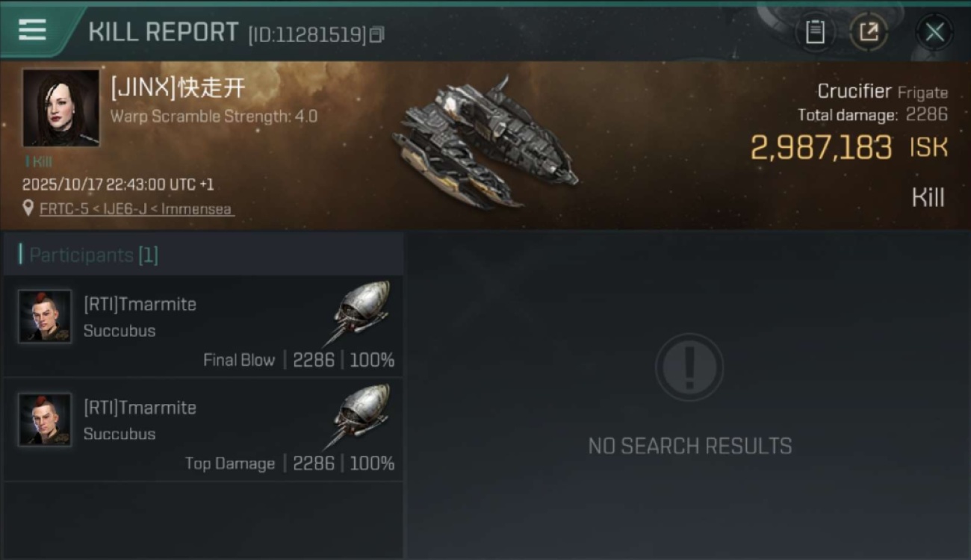Screen dimensions: 971x560
Task: Copy the kill report ID
Action: point(377,34)
